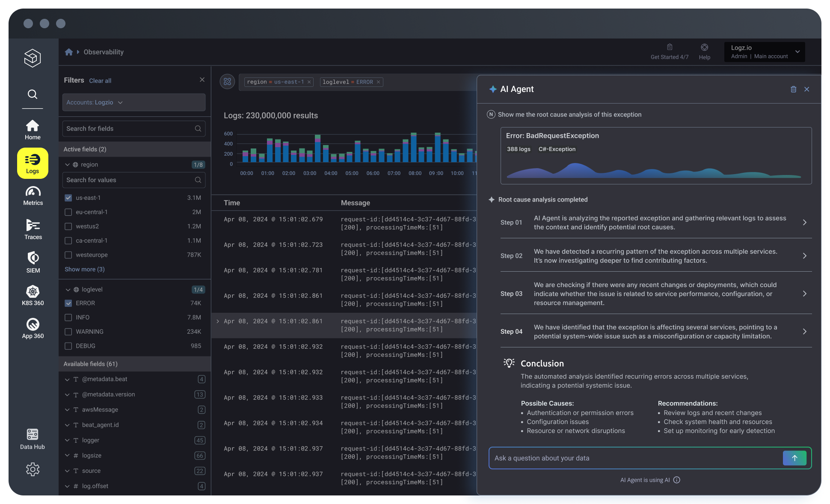Open Help from the top bar

click(704, 51)
